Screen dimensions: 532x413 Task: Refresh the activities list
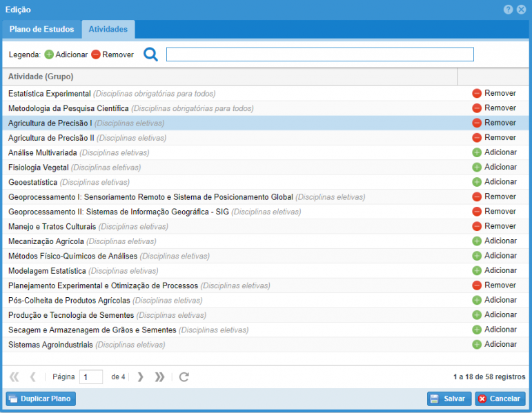click(184, 376)
